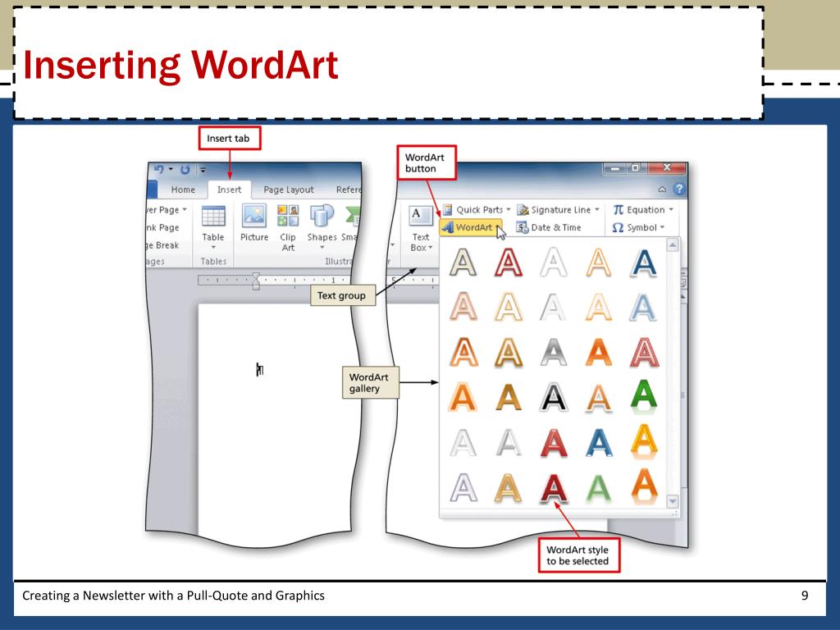Insert a Table from the Tables group

tap(213, 226)
